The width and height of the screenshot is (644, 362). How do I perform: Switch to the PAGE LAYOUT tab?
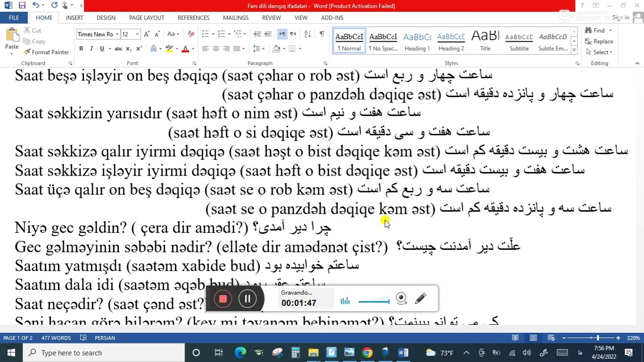coord(146,18)
